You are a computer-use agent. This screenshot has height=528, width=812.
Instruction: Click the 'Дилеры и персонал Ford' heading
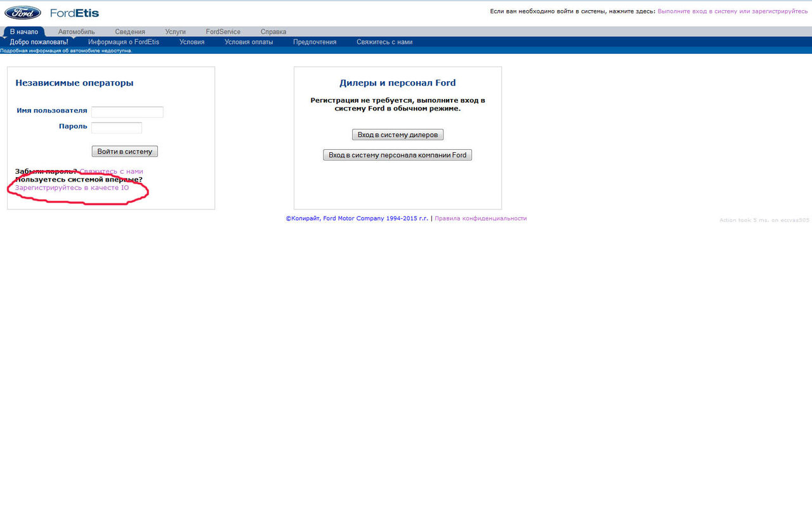(398, 82)
